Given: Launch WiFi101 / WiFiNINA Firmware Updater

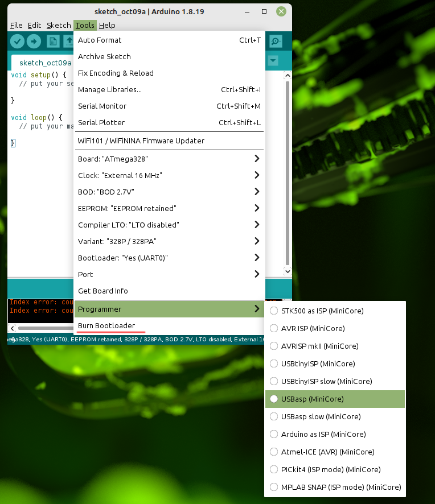Looking at the screenshot, I should (x=169, y=141).
